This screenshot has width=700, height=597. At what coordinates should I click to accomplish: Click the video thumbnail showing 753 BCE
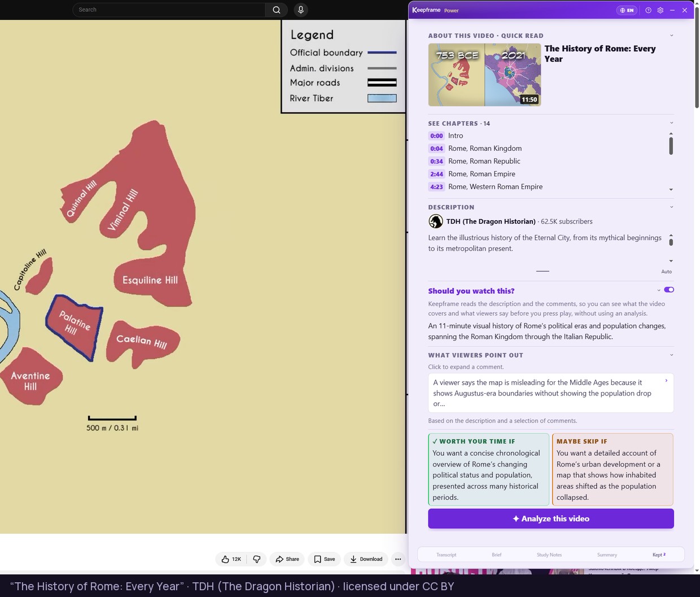pos(484,75)
